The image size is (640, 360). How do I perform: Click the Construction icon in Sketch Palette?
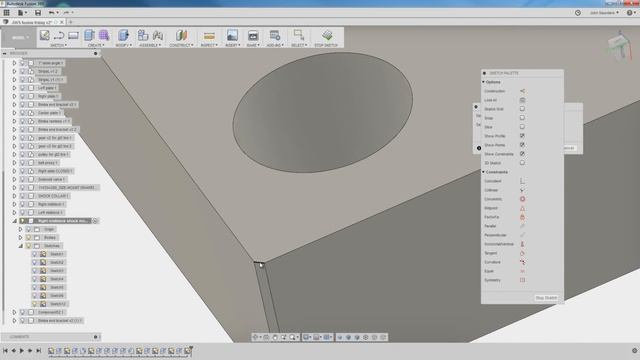[522, 91]
